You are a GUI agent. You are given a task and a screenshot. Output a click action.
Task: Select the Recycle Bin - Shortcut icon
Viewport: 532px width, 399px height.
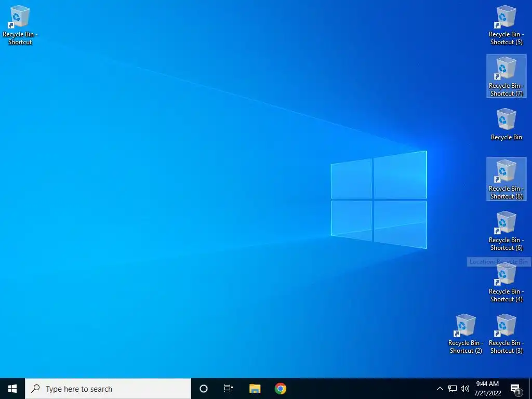(x=20, y=25)
